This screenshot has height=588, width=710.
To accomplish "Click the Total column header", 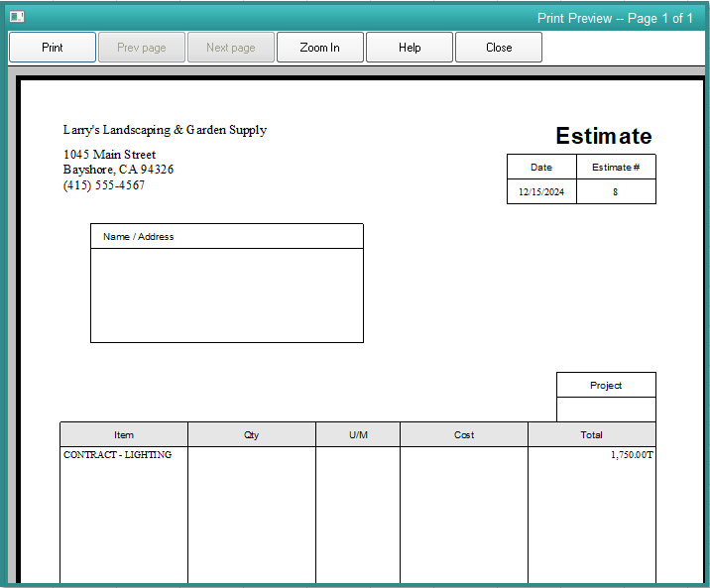I will tap(591, 435).
